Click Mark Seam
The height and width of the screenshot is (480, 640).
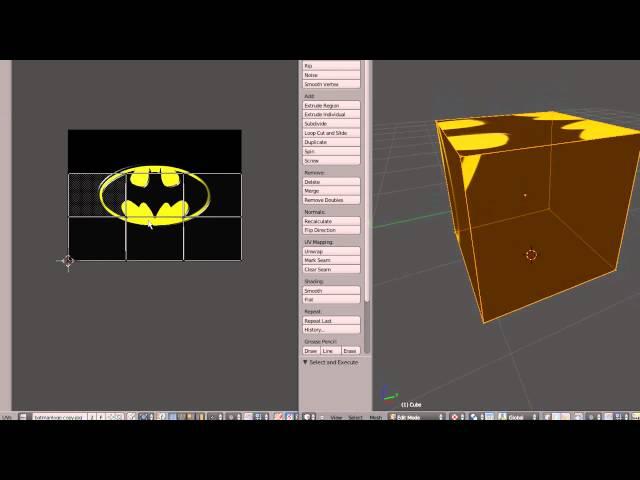click(331, 260)
